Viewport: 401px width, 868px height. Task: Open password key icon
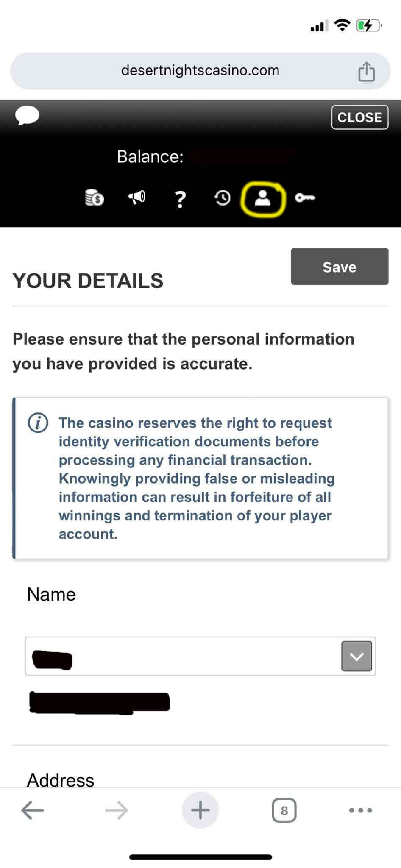click(x=305, y=198)
